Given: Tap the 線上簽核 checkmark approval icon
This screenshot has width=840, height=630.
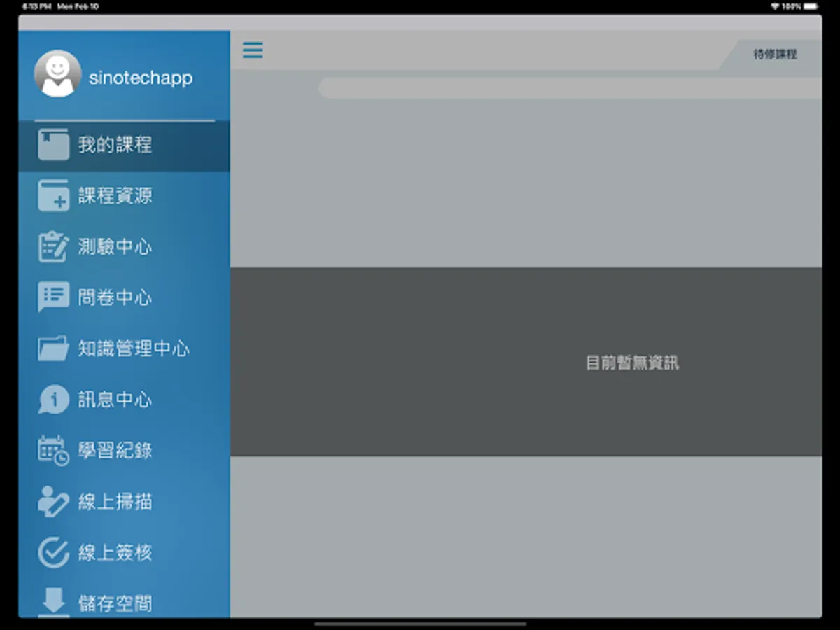Looking at the screenshot, I should click(x=53, y=552).
